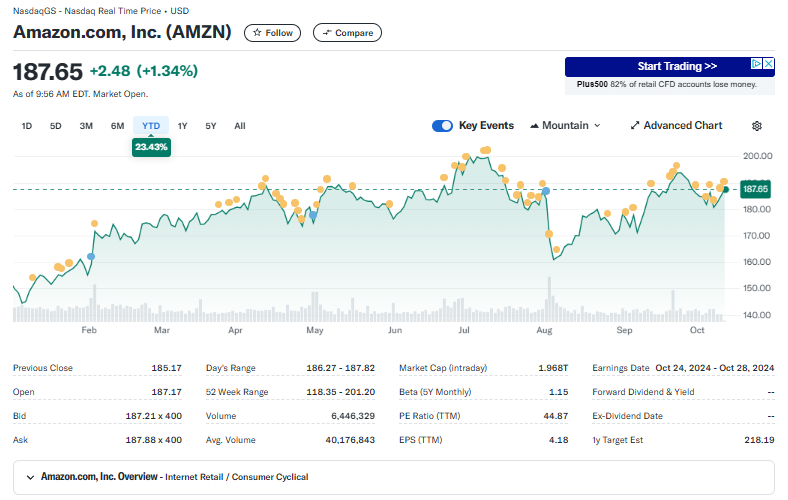Click the EPS (TTM) value 4.18
This screenshot has width=788, height=500.
tap(558, 440)
